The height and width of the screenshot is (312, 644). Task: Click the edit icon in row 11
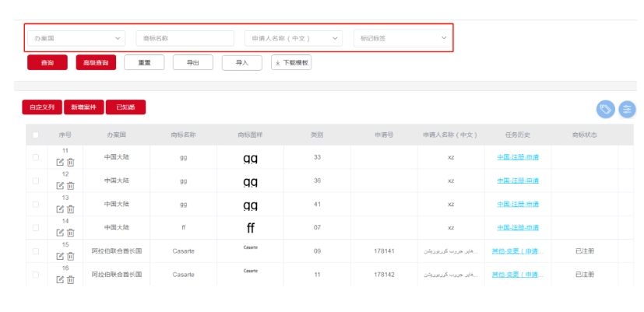[x=60, y=162]
